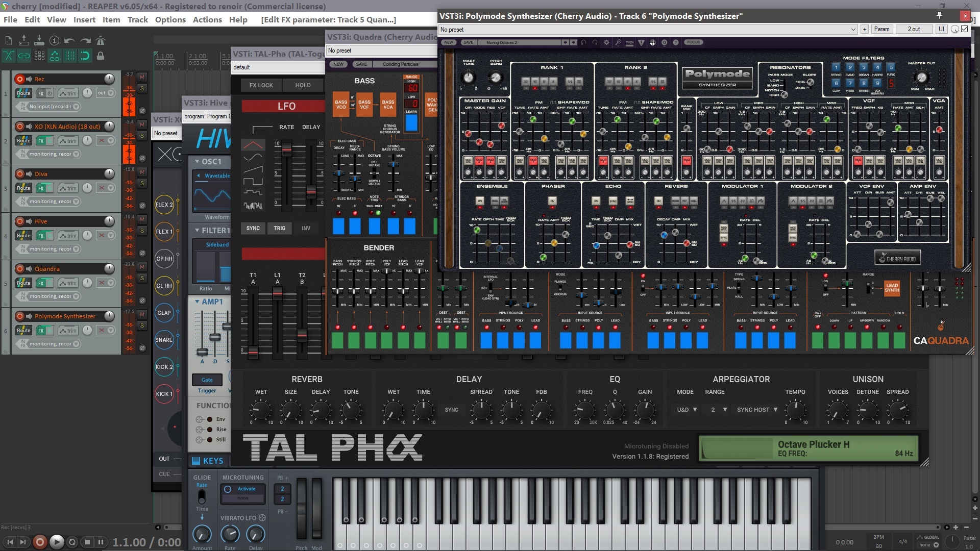Toggle the grid lines toolbar icon
This screenshot has width=980, height=551.
[x=70, y=56]
